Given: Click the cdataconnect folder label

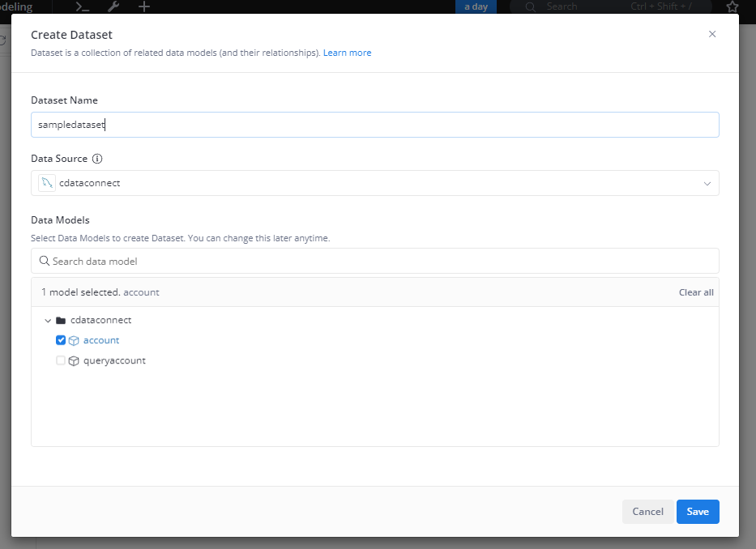Looking at the screenshot, I should click(x=100, y=320).
